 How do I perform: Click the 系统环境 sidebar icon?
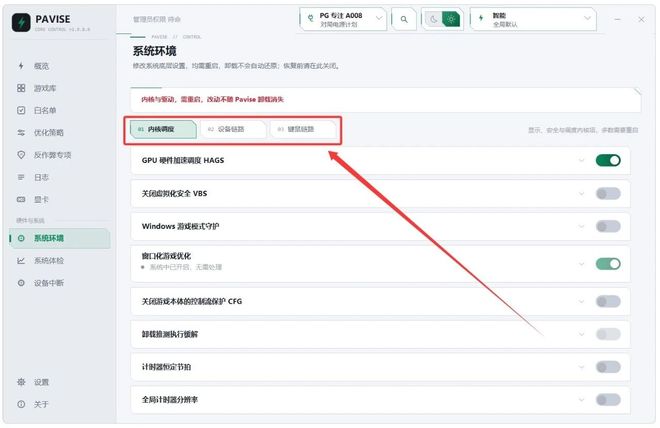pyautogui.click(x=21, y=238)
